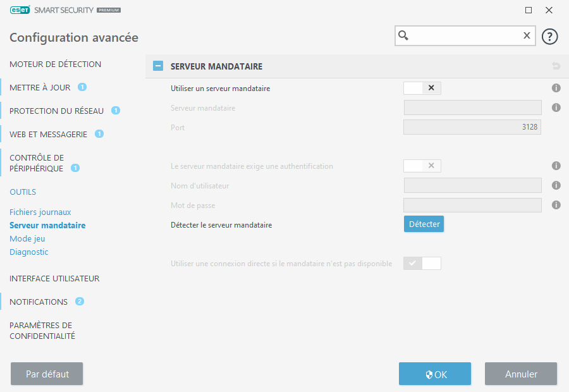Open Mettre à jour section

tap(40, 87)
